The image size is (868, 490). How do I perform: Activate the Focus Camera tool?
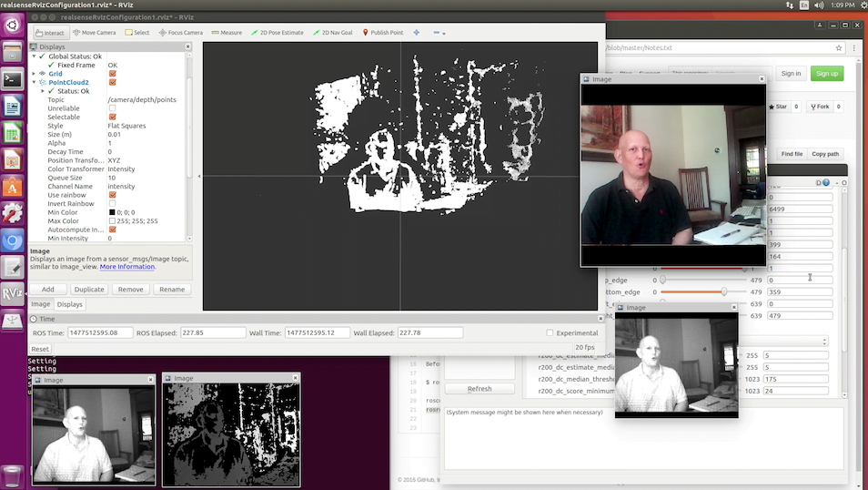pyautogui.click(x=180, y=33)
